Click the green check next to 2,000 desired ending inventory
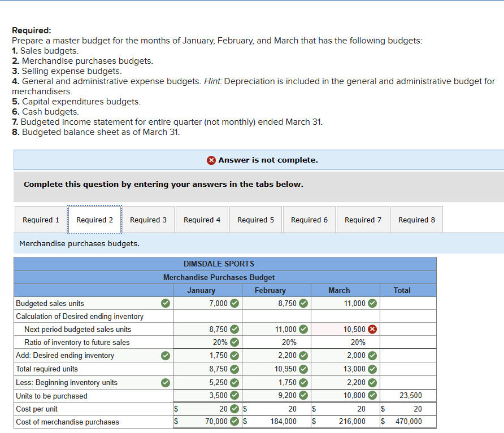 372,356
